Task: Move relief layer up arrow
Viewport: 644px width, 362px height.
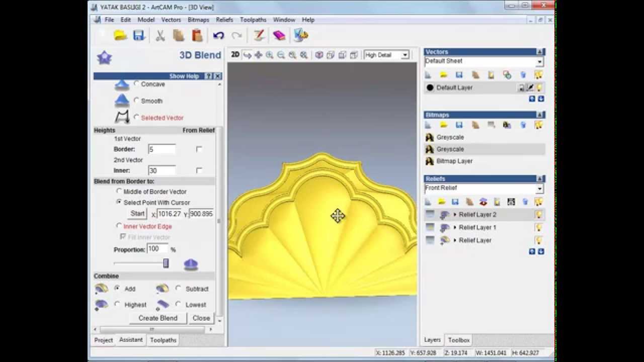Action: pos(532,251)
